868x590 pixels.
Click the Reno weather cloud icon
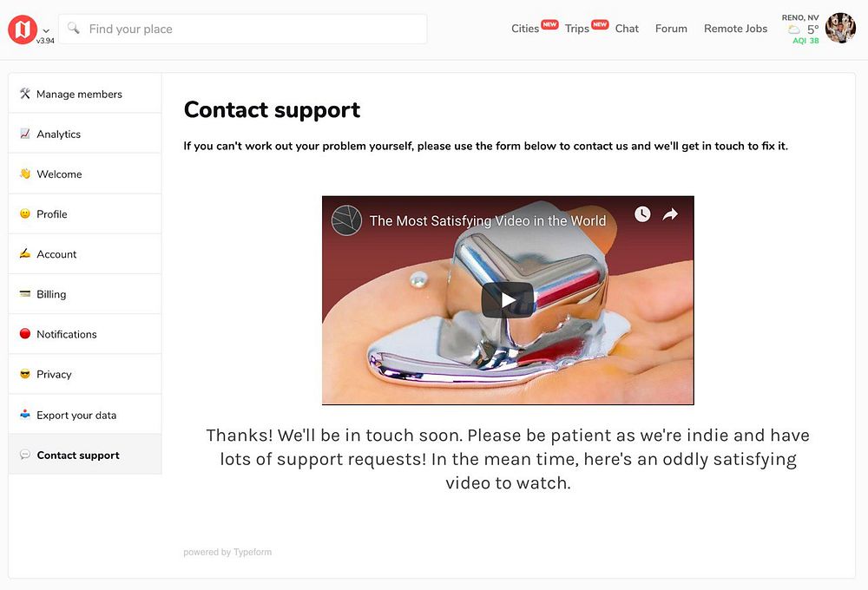click(794, 29)
